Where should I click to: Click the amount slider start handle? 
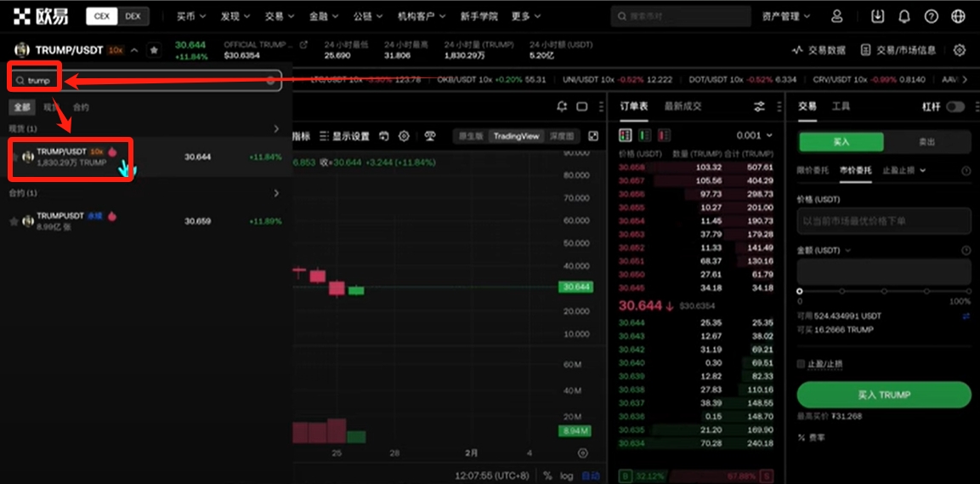(x=799, y=292)
